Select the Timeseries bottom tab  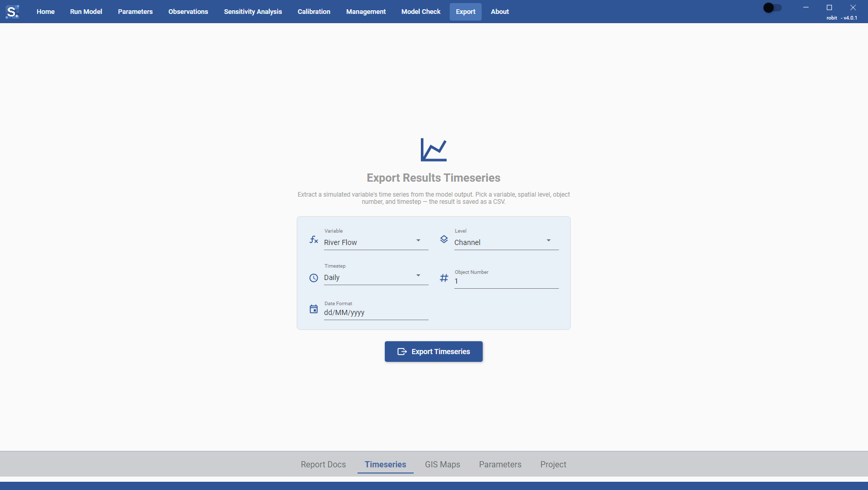pyautogui.click(x=385, y=464)
